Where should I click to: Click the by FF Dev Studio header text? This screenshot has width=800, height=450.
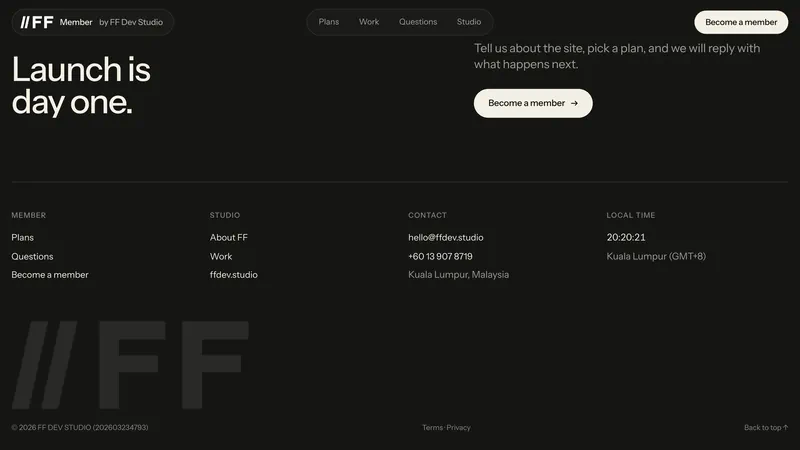131,22
